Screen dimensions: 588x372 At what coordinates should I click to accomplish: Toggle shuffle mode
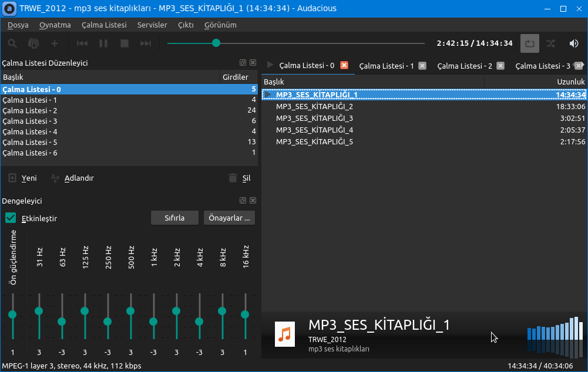click(x=551, y=43)
